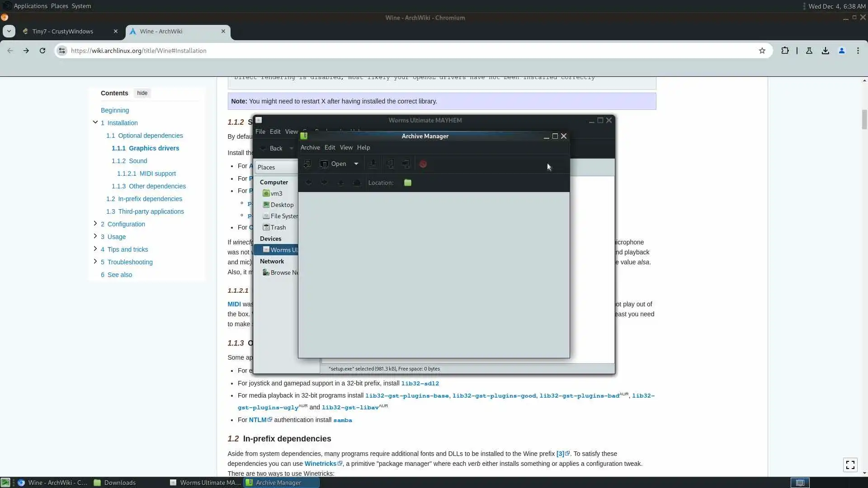Open the Winetricks link
Image resolution: width=868 pixels, height=488 pixels.
(x=320, y=464)
